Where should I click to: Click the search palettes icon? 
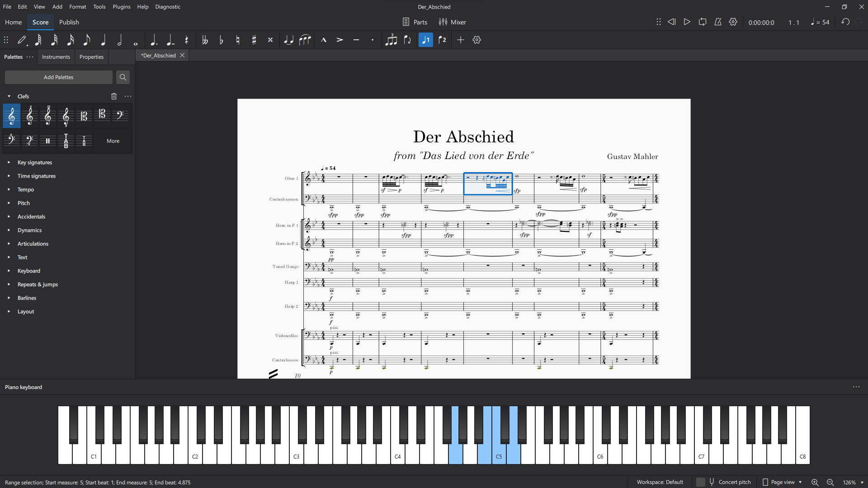123,77
